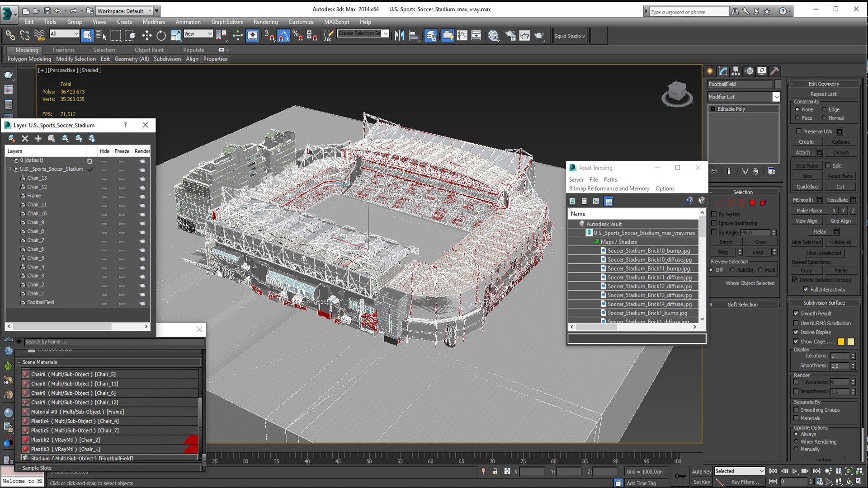This screenshot has width=868, height=488.
Task: Click Create New Layer plus icon
Action: 38,138
